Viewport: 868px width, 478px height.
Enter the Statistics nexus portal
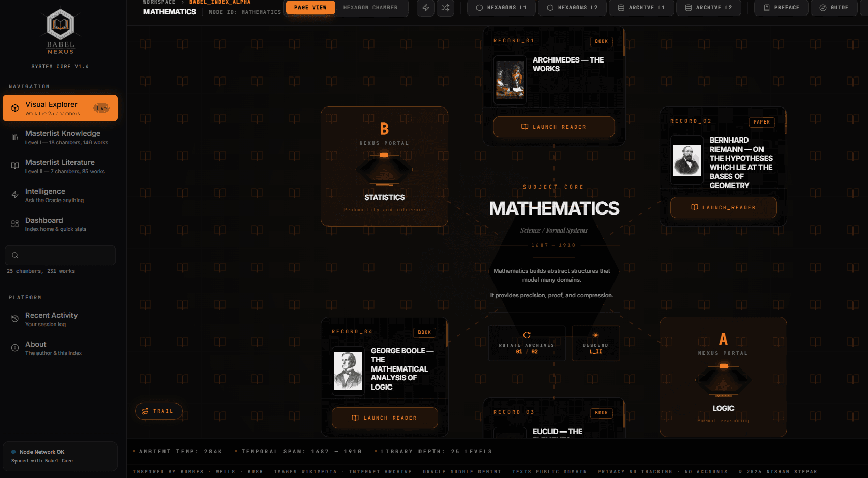click(x=384, y=166)
